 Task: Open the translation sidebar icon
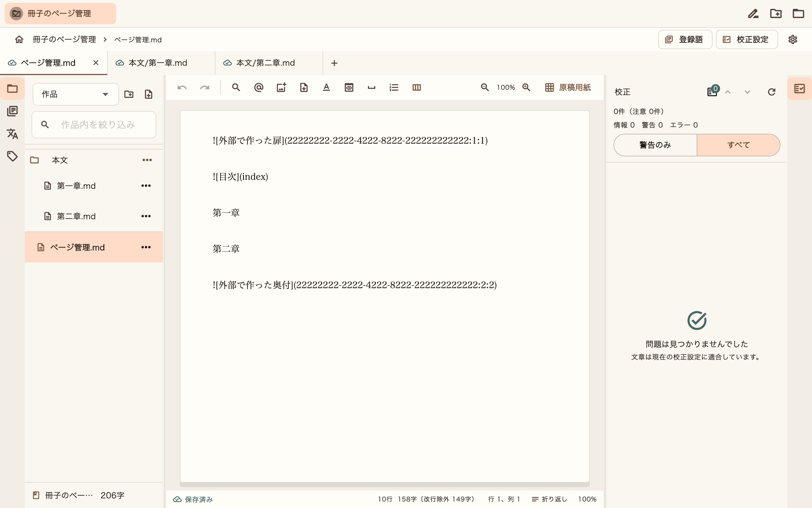[x=12, y=134]
